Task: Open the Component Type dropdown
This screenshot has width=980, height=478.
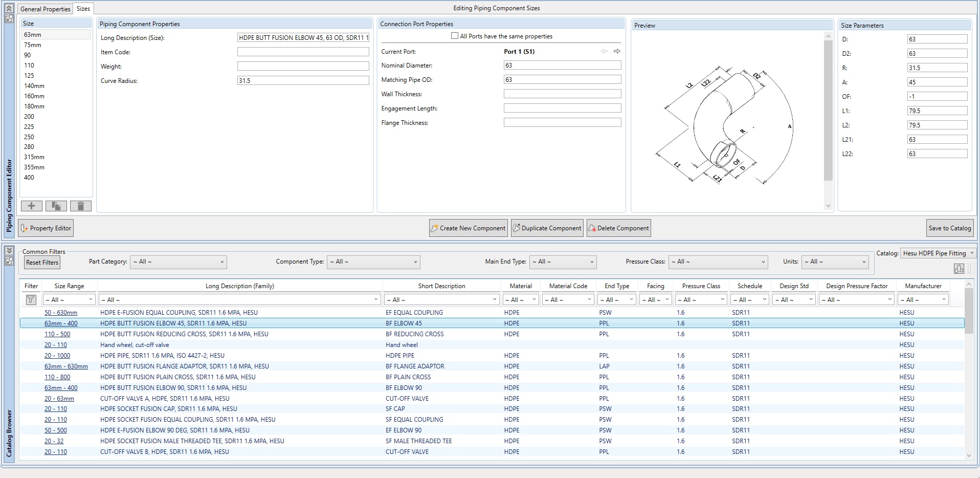Action: click(373, 262)
